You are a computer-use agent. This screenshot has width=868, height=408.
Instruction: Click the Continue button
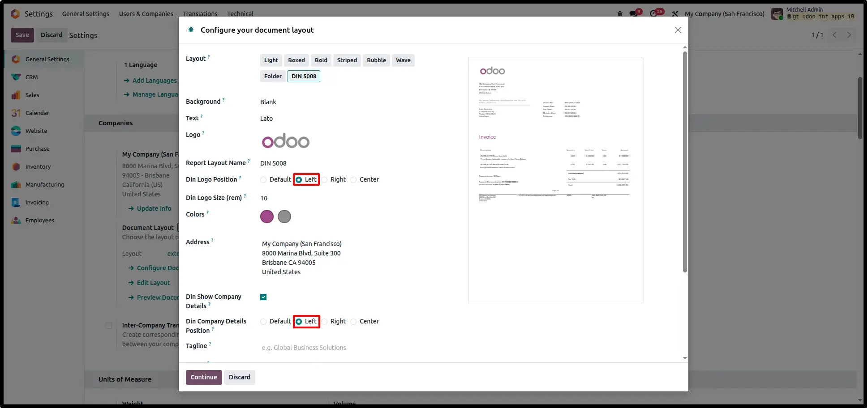(204, 377)
